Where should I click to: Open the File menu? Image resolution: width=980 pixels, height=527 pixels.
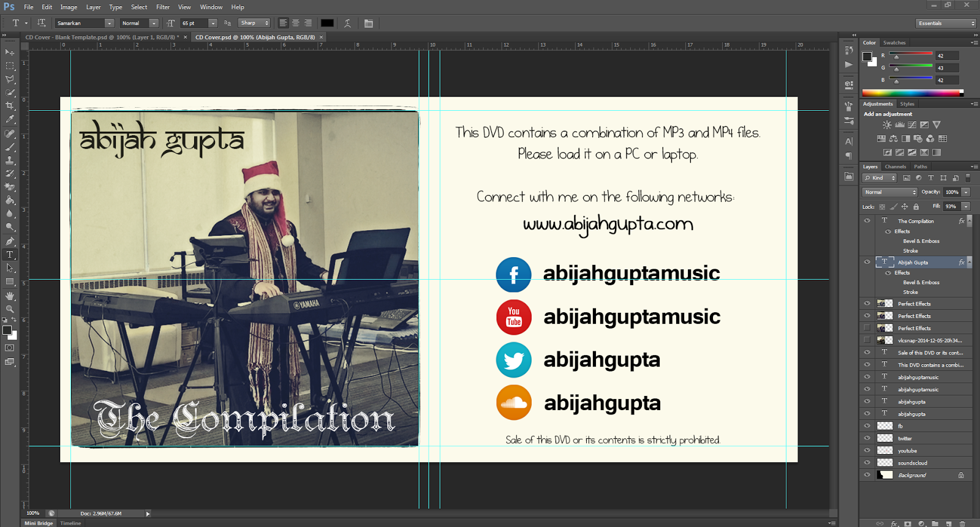click(29, 7)
